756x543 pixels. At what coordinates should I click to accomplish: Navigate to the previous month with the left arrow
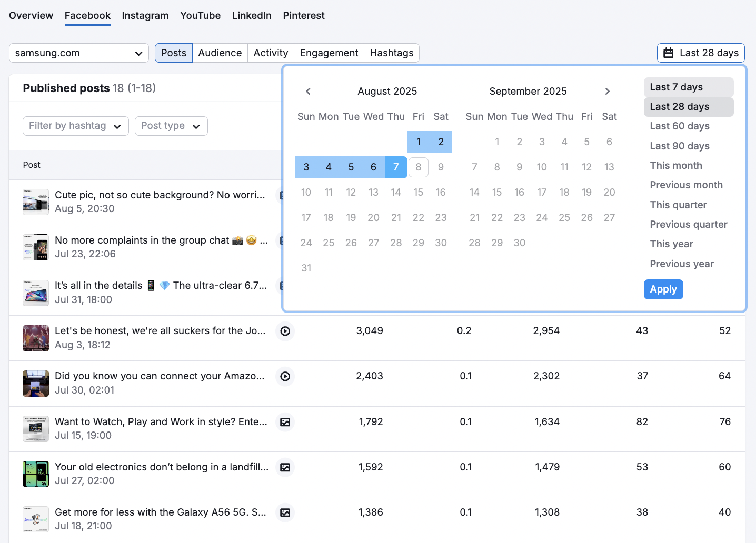[308, 91]
